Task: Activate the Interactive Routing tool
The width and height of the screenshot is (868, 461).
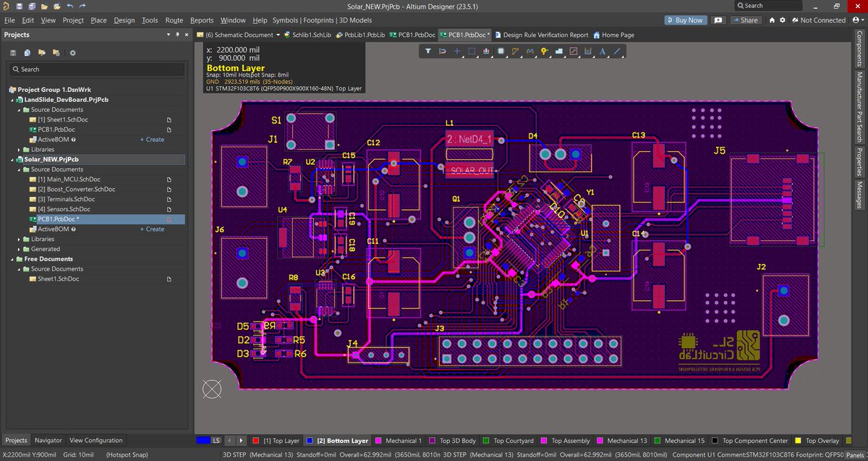Action: pos(515,51)
